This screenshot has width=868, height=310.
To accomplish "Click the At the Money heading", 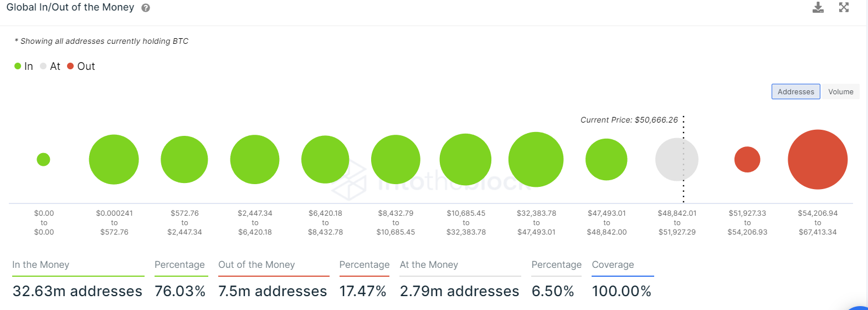I will coord(429,265).
